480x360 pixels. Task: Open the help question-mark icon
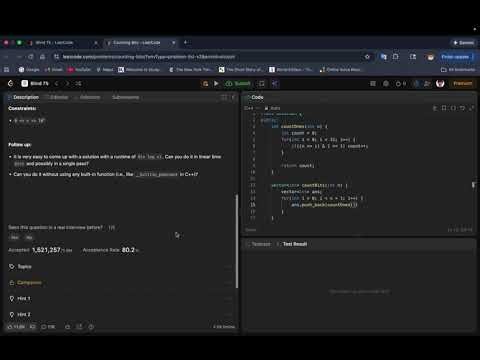(91, 327)
